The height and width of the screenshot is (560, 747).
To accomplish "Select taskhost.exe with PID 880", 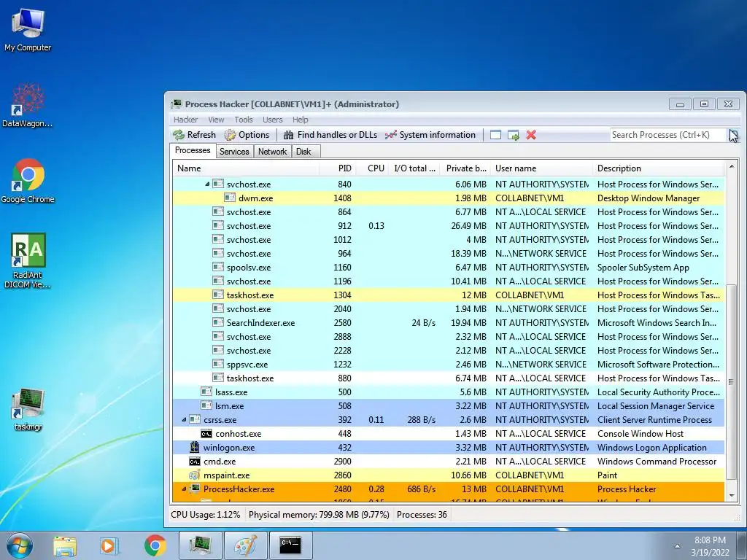I will click(449, 378).
